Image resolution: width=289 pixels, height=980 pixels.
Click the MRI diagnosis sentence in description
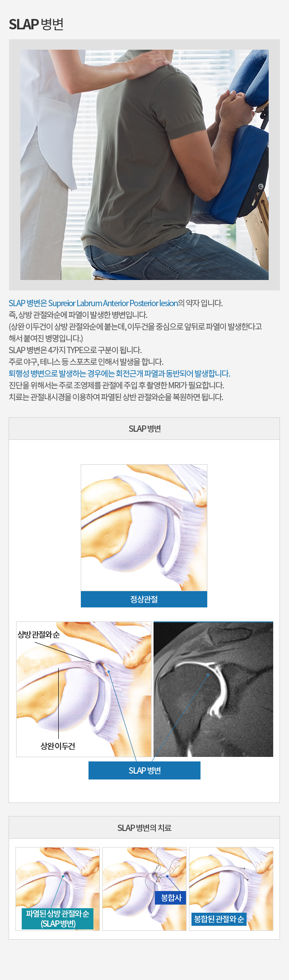117,385
